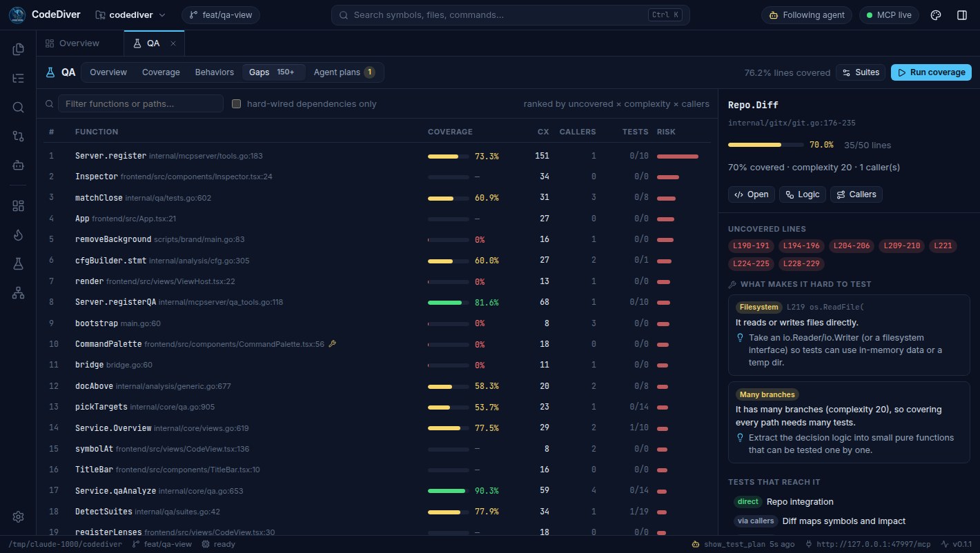Click version v0.1.1 in status bar
Viewport: 980px width, 553px height.
[956, 544]
